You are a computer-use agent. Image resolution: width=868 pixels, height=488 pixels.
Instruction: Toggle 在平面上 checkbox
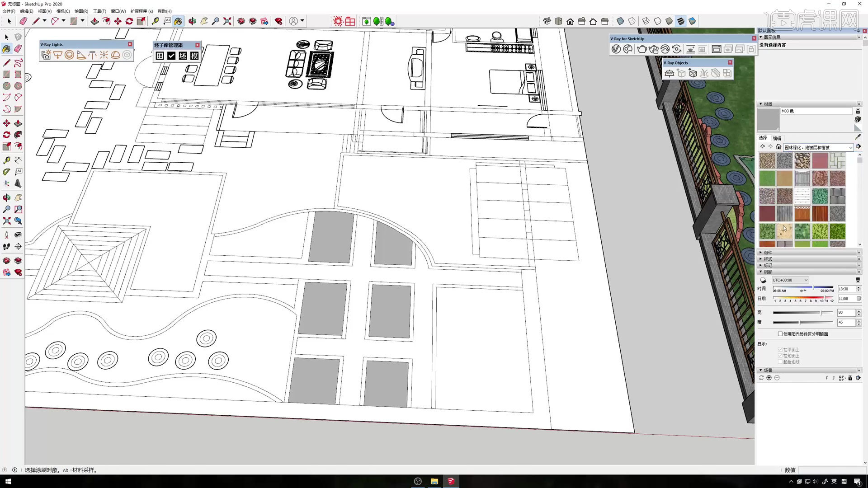pos(780,350)
